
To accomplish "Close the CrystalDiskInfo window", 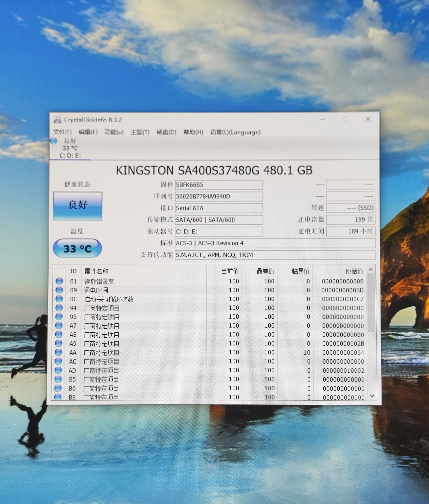I will [368, 119].
